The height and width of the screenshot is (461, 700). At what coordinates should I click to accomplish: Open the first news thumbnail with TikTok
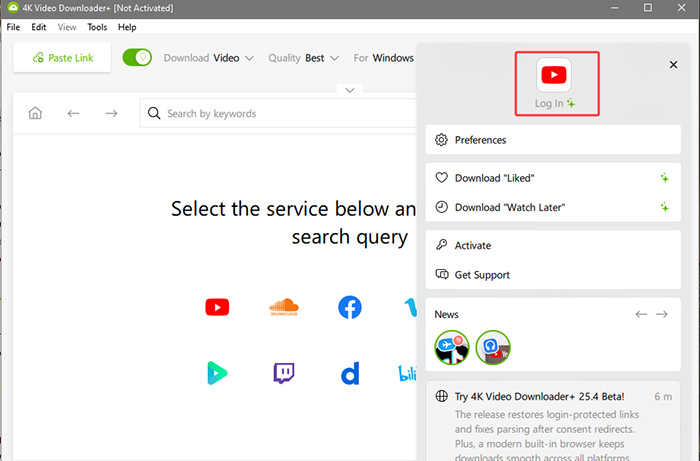click(x=452, y=348)
